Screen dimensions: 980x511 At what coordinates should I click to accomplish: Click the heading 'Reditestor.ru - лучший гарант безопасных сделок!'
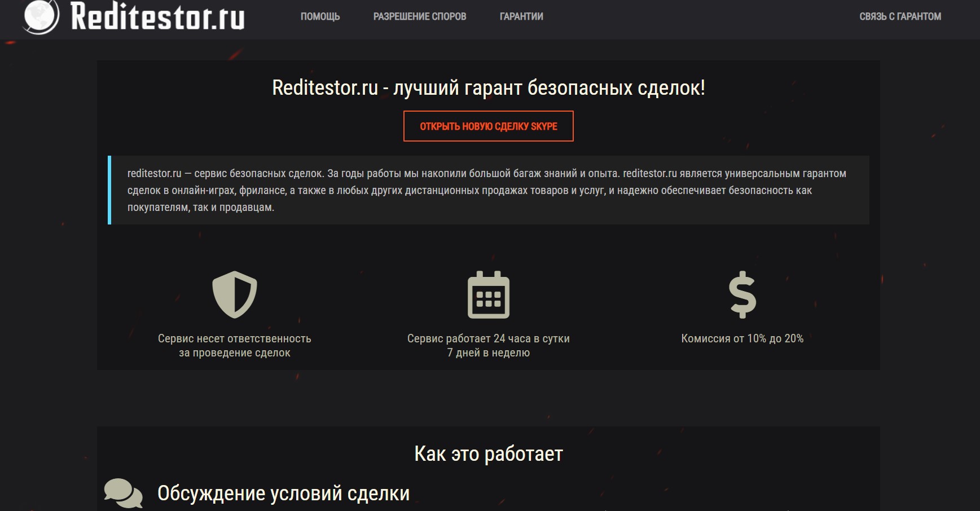click(489, 88)
